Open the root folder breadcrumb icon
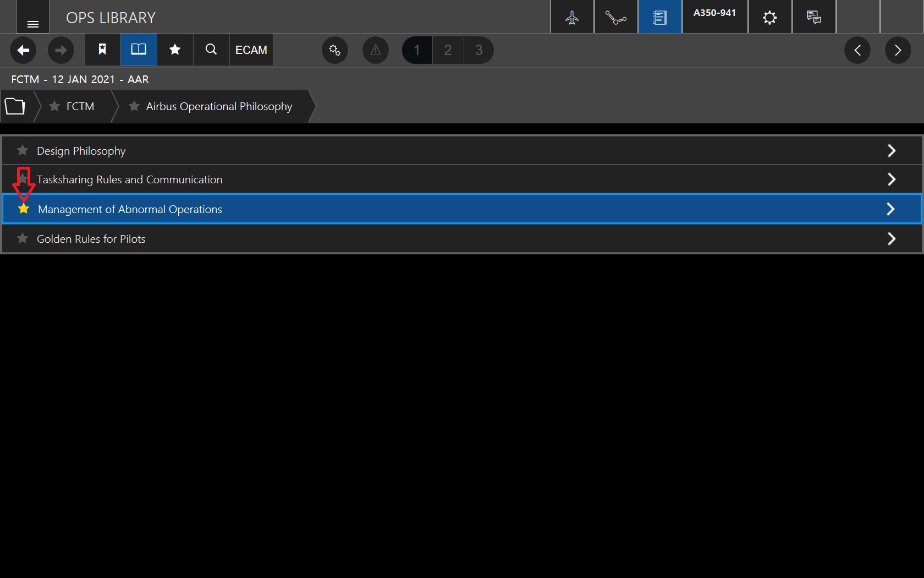924x578 pixels. point(15,106)
